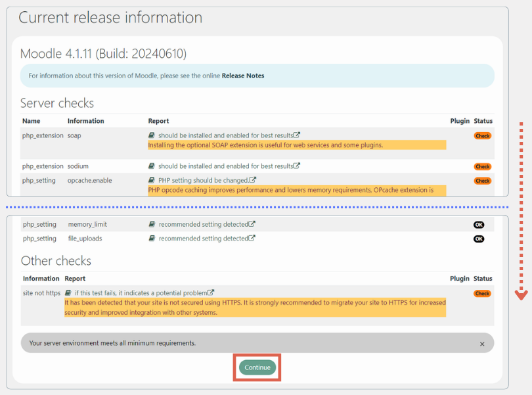Viewport: 532px width, 395px height.
Task: Click the OK badge for memory_limit
Action: pyautogui.click(x=479, y=224)
